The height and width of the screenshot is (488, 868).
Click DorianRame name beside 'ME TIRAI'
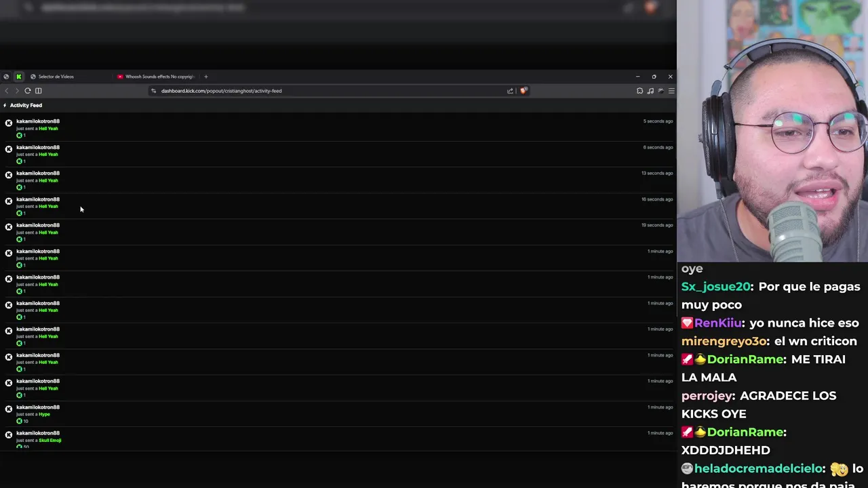(745, 359)
